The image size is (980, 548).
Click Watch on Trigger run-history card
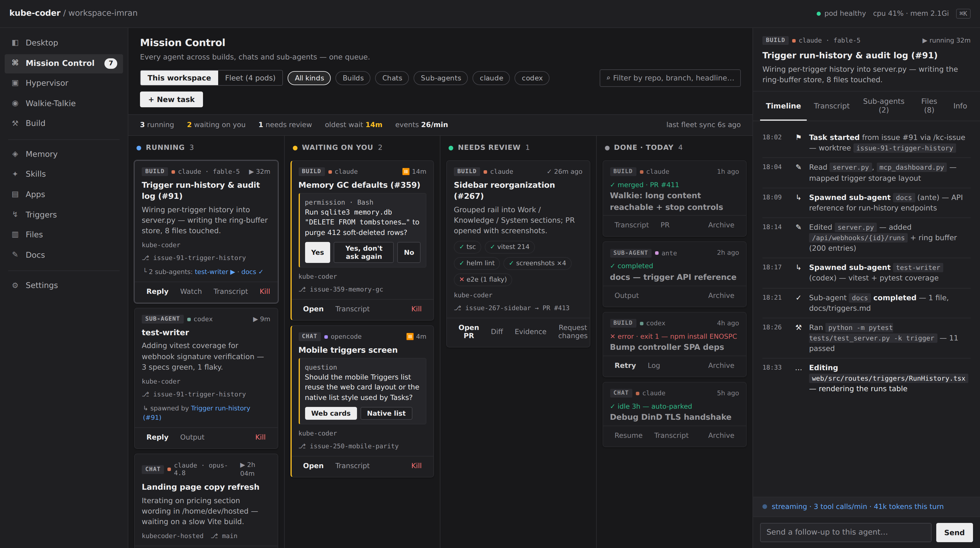(190, 291)
